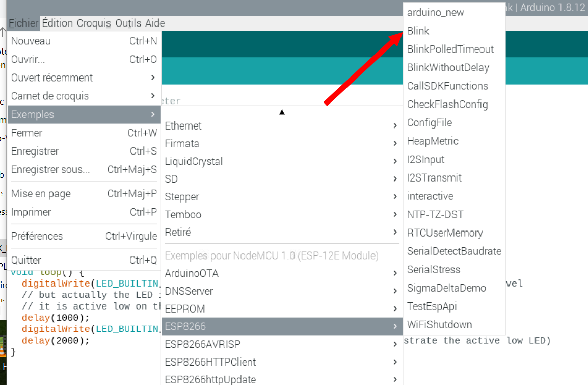The width and height of the screenshot is (588, 385).
Task: Expand the ESP8266httpUpdate examples
Action: (x=282, y=378)
